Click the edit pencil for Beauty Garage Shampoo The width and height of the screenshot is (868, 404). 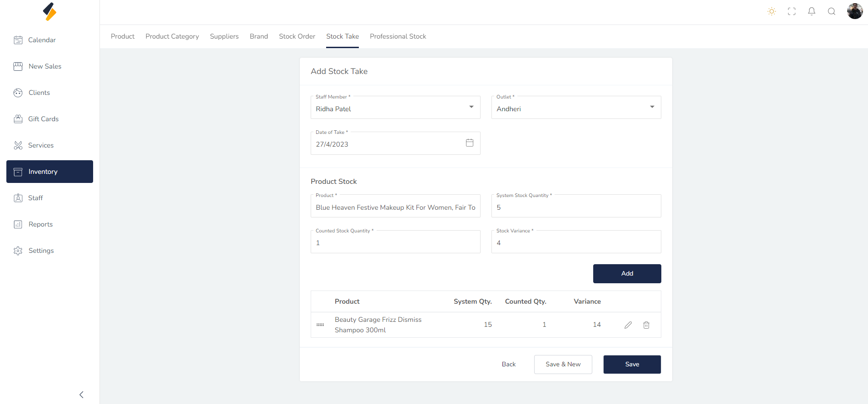pyautogui.click(x=628, y=325)
